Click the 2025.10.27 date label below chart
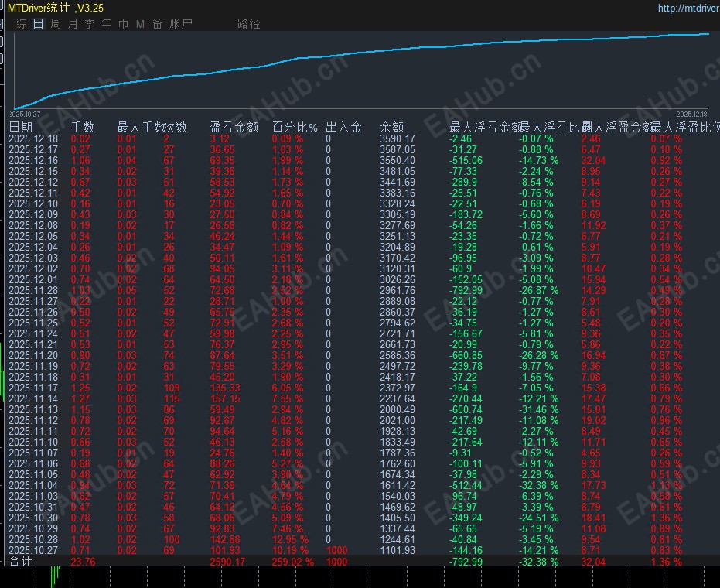Viewport: 720px width, 588px height. click(x=26, y=114)
